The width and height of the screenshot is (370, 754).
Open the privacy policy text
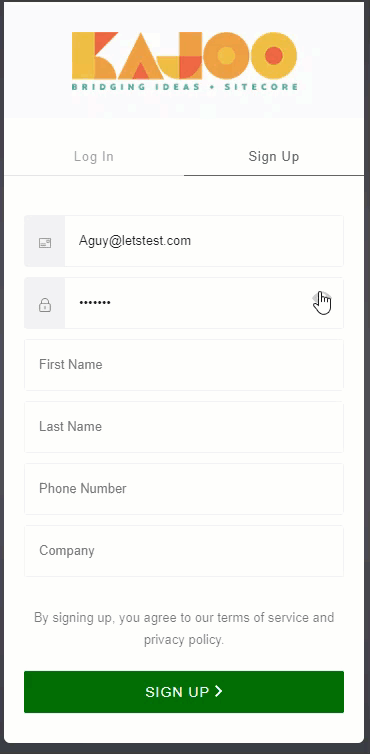pos(183,640)
